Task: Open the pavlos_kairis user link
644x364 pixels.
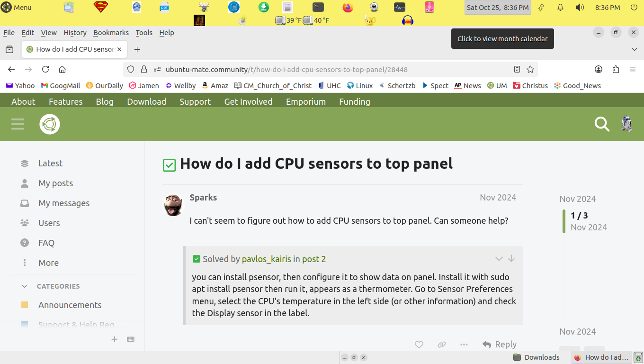Action: pyautogui.click(x=266, y=259)
